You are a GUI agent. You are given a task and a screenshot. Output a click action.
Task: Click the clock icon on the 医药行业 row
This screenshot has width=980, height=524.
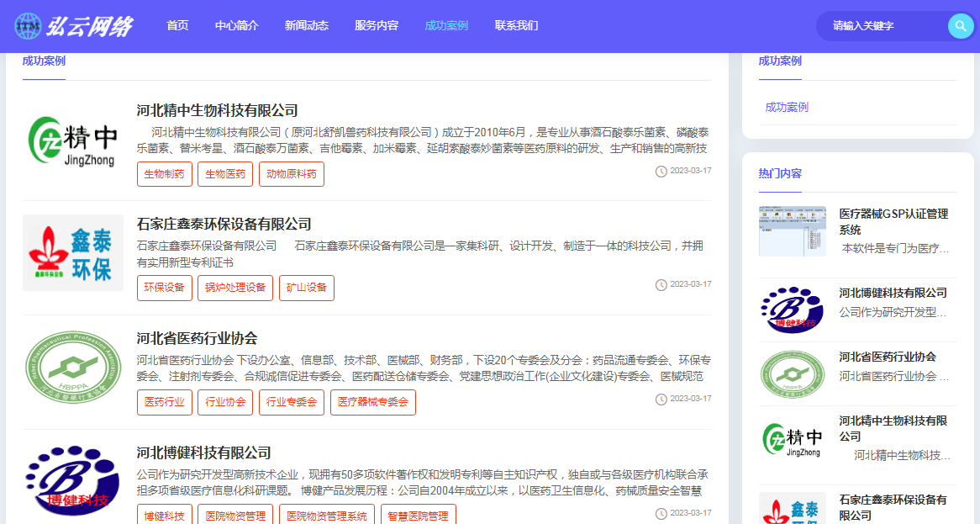661,400
